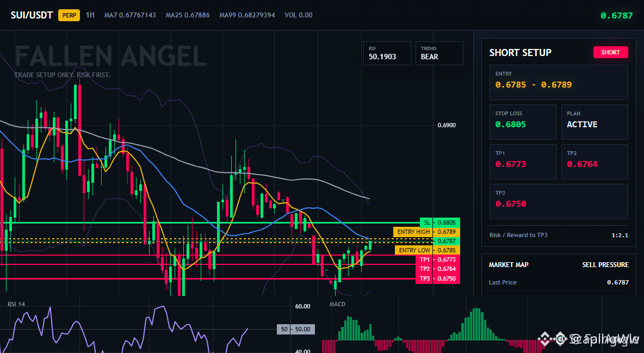The width and height of the screenshot is (644, 353).
Task: Click the red SHORT button
Action: coord(610,52)
